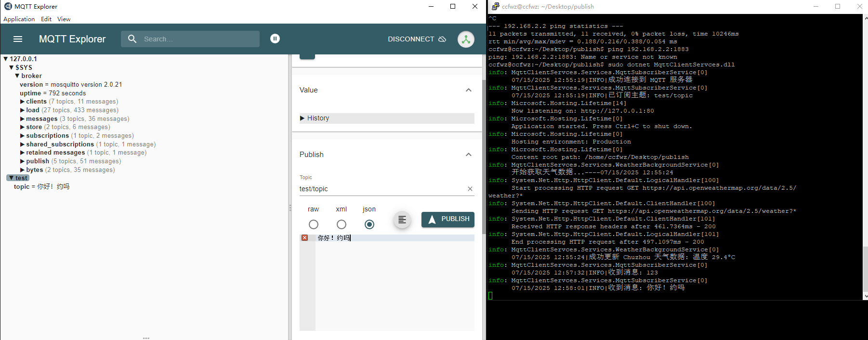
Task: Select the xml format radio button
Action: 342,224
